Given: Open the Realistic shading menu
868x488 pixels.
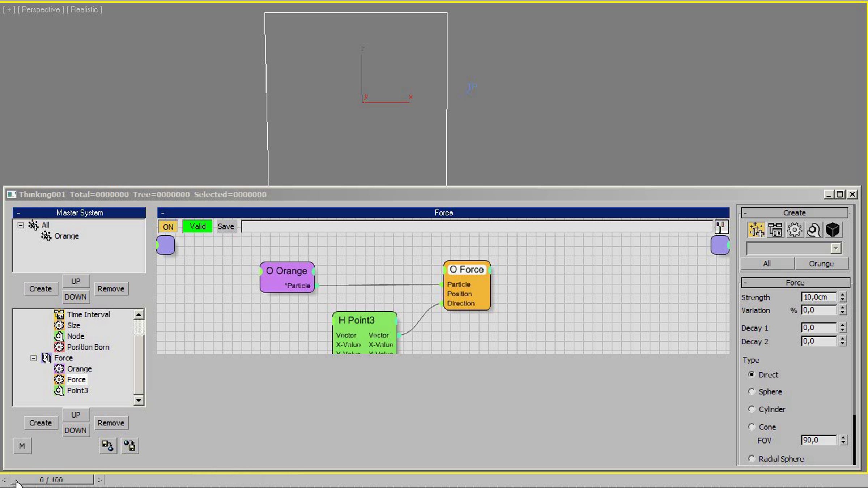Looking at the screenshot, I should (x=84, y=9).
